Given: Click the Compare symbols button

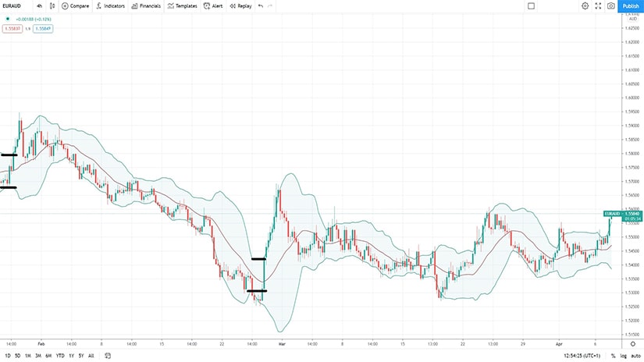Looking at the screenshot, I should click(x=76, y=6).
